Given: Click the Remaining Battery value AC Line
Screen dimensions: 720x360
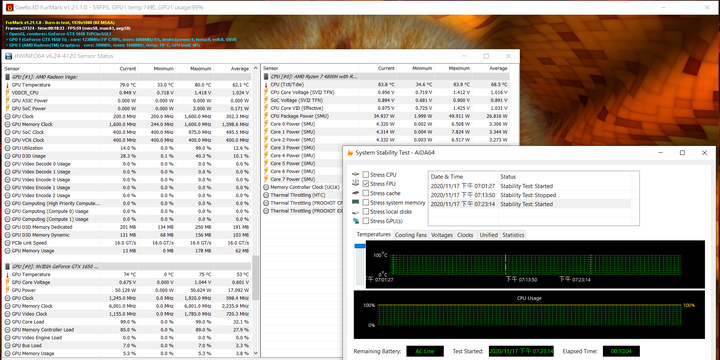Looking at the screenshot, I should tap(425, 351).
